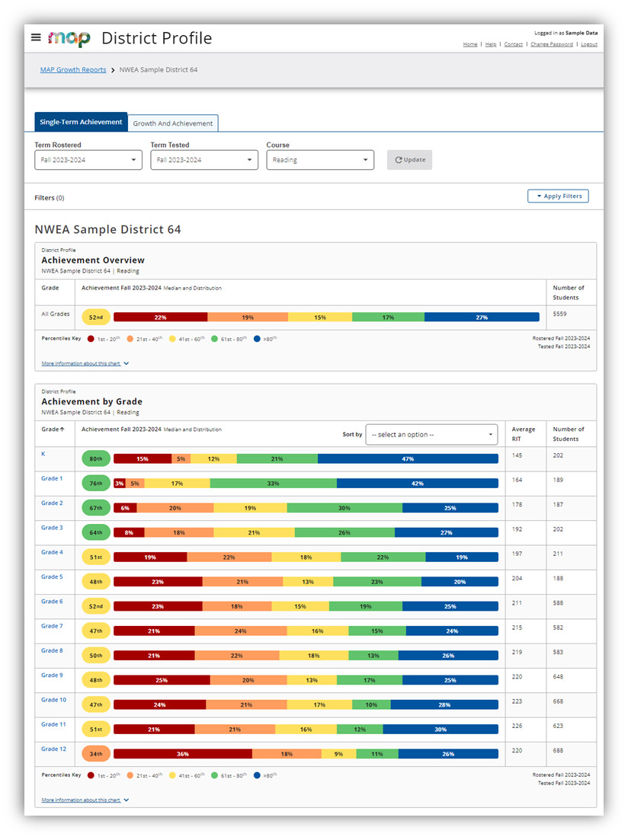Open the Term Rostered dropdown
628x840 pixels.
click(88, 160)
